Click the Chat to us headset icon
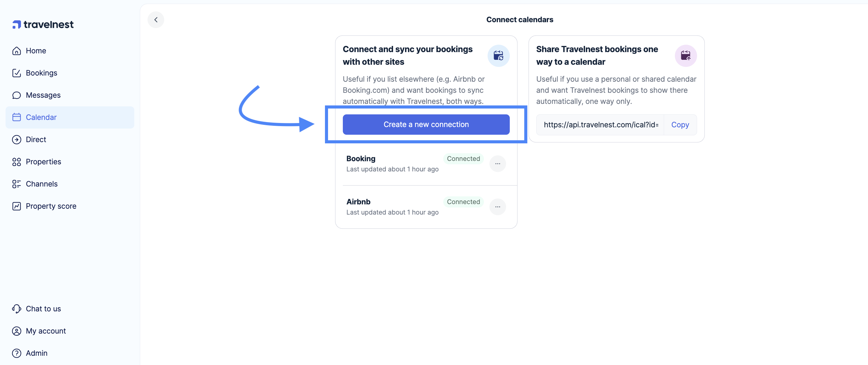The width and height of the screenshot is (868, 365). [x=17, y=308]
